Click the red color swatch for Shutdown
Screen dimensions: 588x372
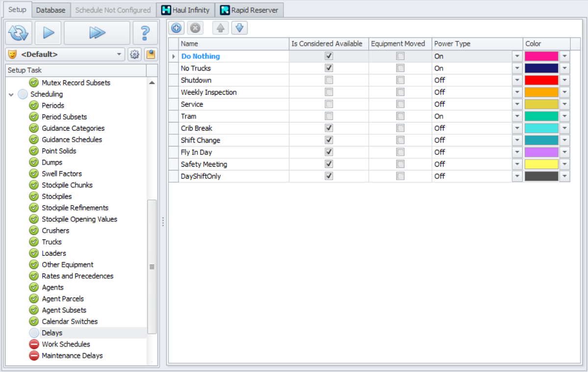coord(541,80)
